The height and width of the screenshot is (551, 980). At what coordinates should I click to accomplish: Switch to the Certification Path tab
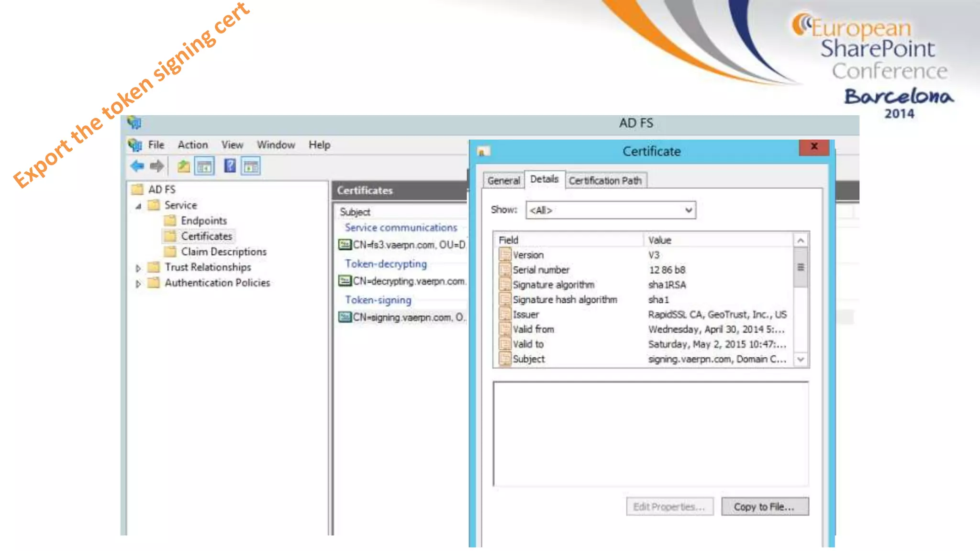pyautogui.click(x=605, y=181)
